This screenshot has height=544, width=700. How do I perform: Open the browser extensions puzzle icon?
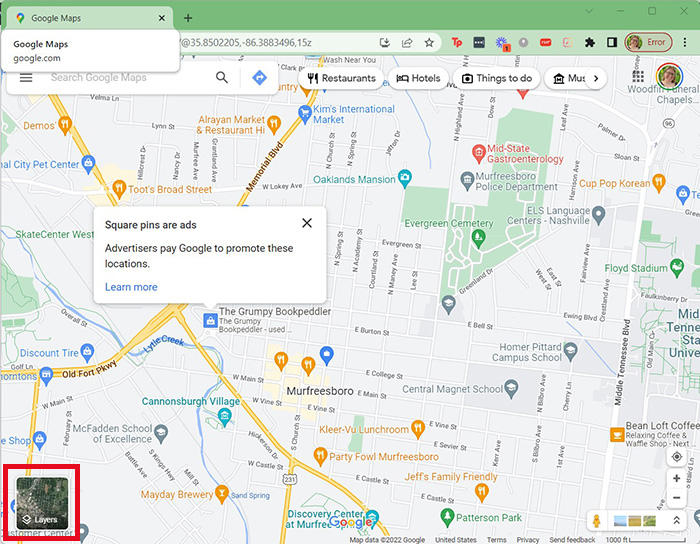tap(590, 42)
